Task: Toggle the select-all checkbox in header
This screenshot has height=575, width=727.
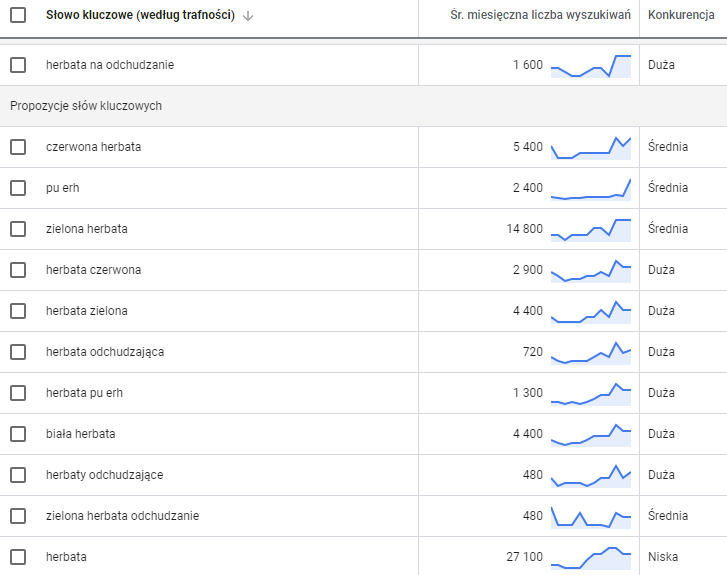Action: coord(18,15)
